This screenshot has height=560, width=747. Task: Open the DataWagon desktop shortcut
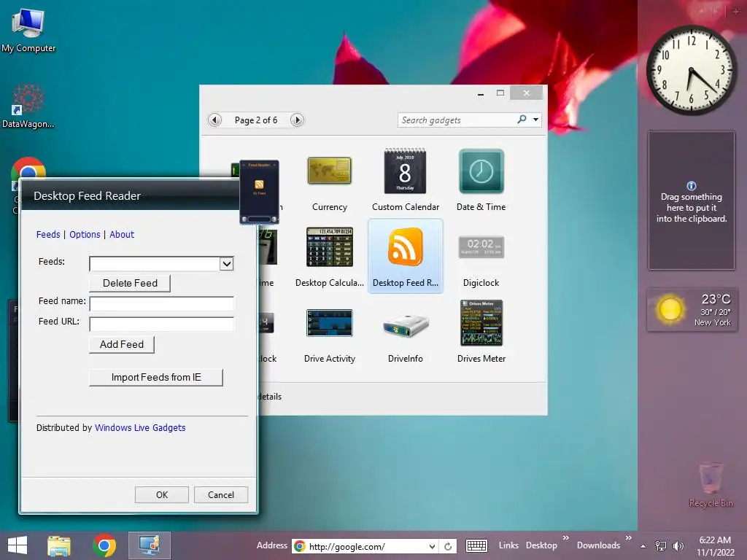28,106
